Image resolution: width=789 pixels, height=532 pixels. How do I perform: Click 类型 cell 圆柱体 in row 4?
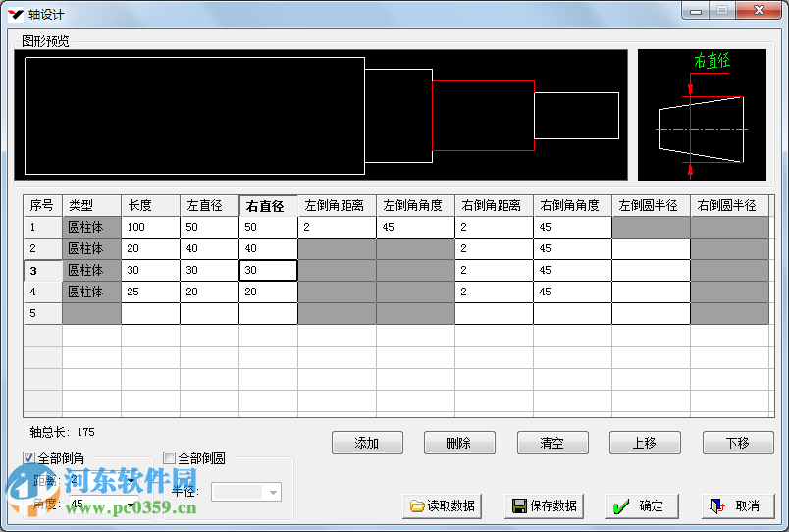pos(91,292)
